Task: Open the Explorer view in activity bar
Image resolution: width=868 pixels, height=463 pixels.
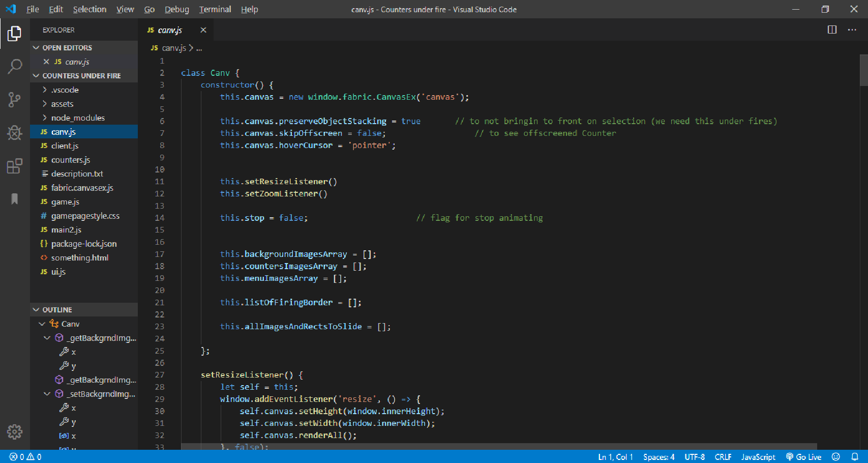Action: 15,34
